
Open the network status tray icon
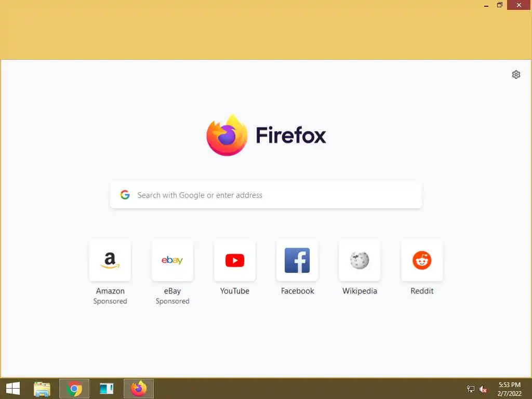(471, 389)
